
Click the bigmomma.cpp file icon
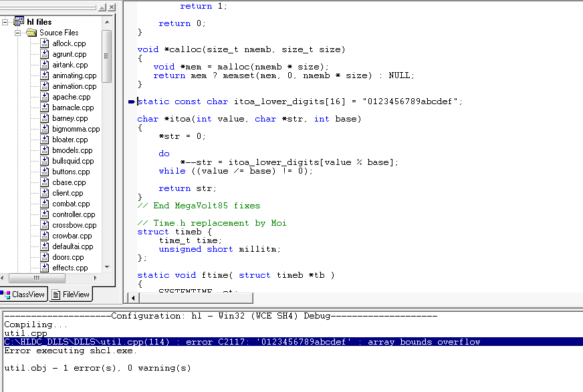tap(45, 129)
